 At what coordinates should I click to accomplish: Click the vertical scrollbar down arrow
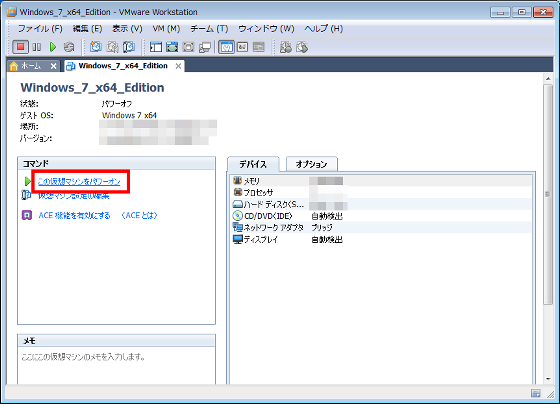(x=548, y=379)
